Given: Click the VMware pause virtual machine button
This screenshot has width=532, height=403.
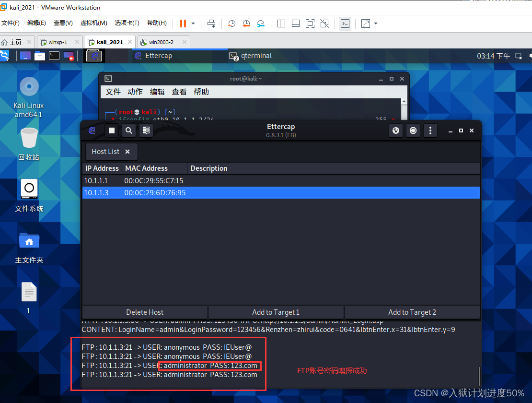Looking at the screenshot, I should pyautogui.click(x=183, y=24).
